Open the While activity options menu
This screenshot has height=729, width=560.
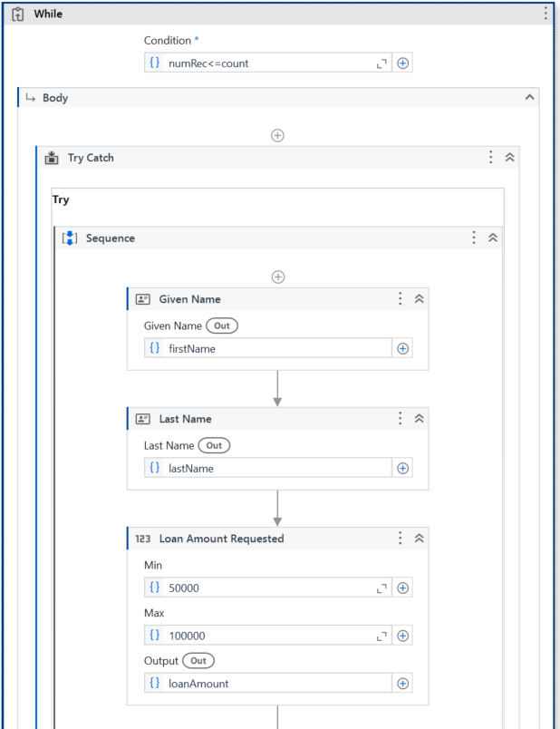[x=545, y=14]
